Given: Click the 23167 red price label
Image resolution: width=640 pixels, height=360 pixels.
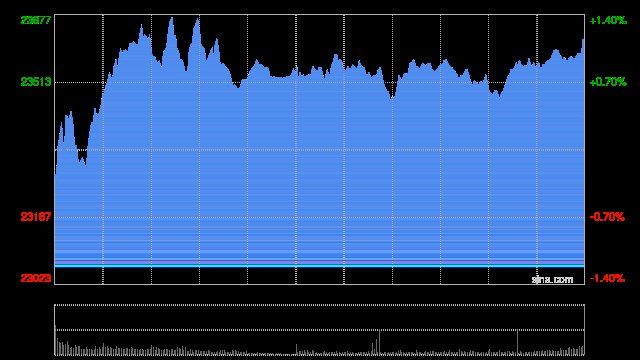Looking at the screenshot, I should 36,216.
